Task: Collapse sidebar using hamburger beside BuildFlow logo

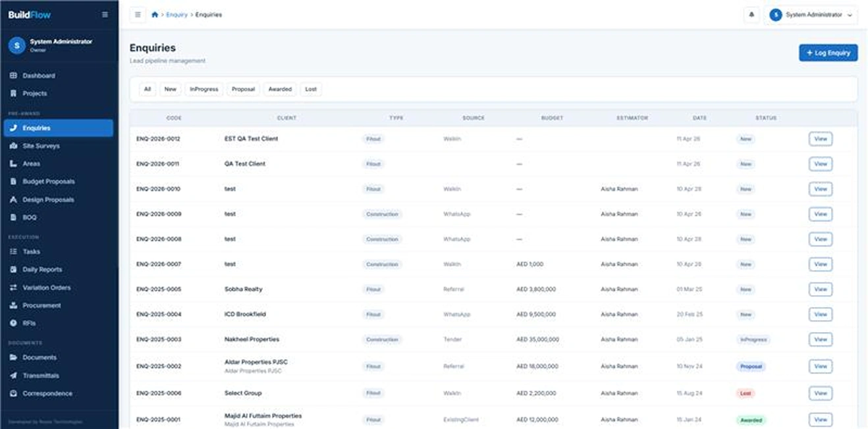Action: coord(105,14)
